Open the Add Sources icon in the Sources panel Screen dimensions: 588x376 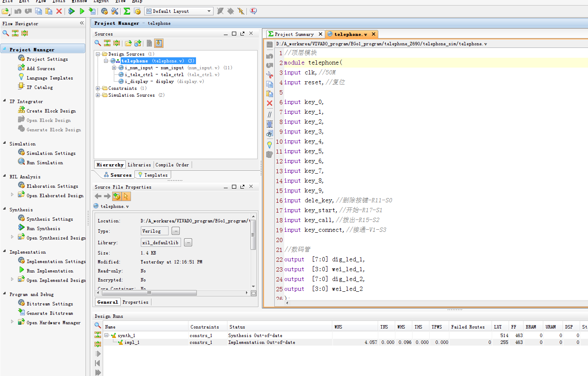(x=137, y=43)
